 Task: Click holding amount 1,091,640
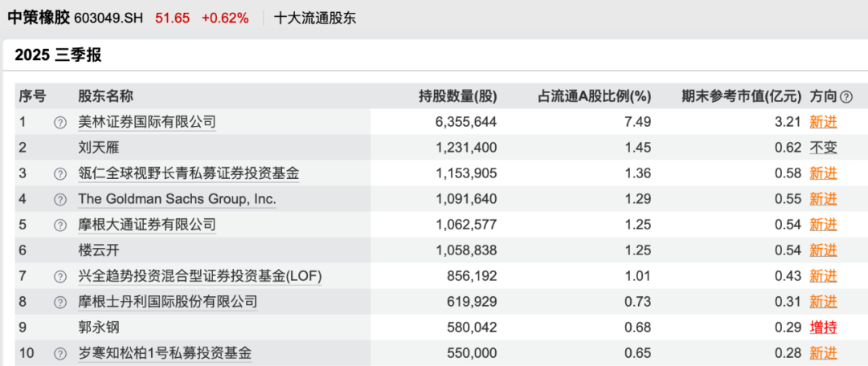pyautogui.click(x=468, y=199)
